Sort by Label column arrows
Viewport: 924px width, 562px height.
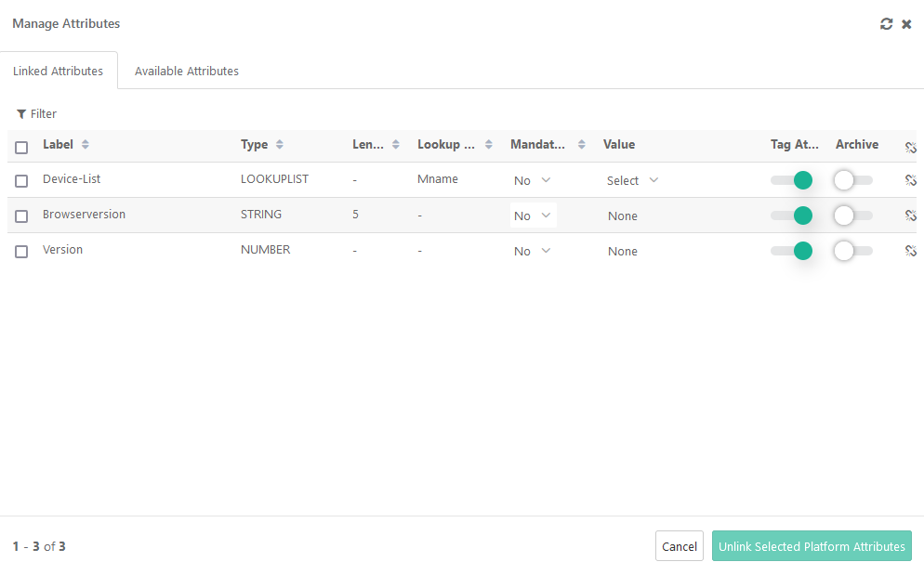click(x=86, y=145)
